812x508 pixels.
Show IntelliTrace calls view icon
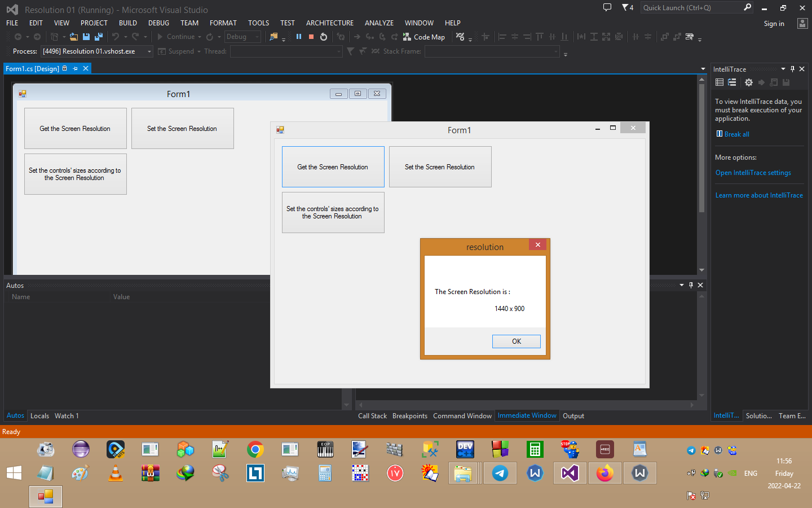coord(732,82)
